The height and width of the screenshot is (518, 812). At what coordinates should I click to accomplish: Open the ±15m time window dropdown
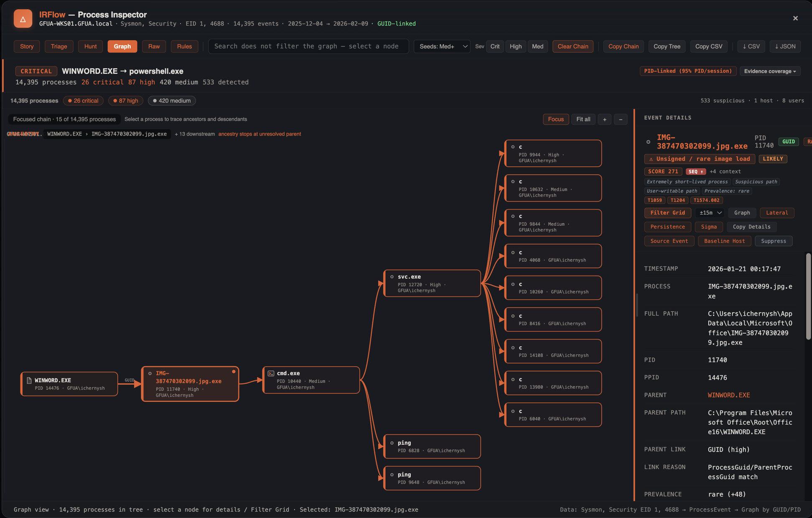(x=710, y=213)
